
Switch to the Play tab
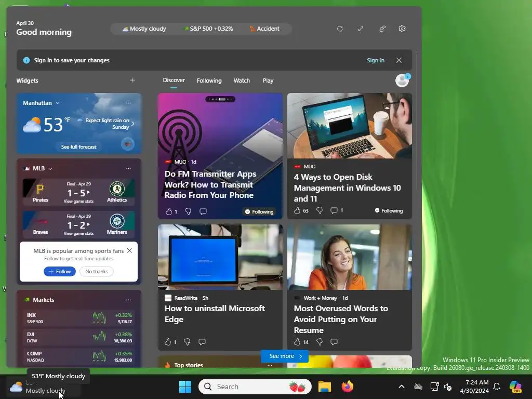pos(268,81)
